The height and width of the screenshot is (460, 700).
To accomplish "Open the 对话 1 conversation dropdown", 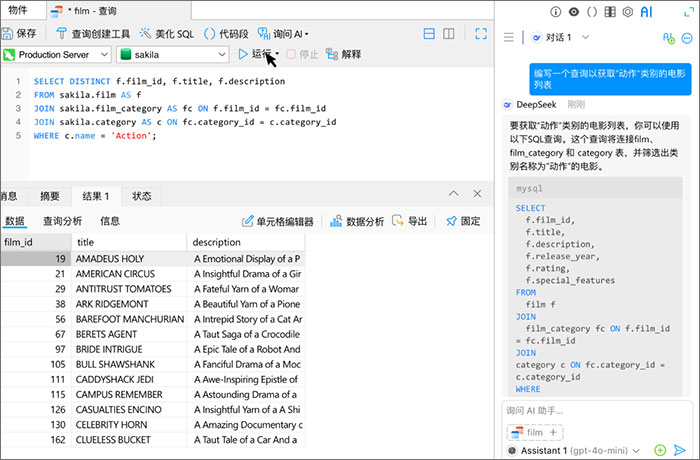I will click(x=560, y=37).
